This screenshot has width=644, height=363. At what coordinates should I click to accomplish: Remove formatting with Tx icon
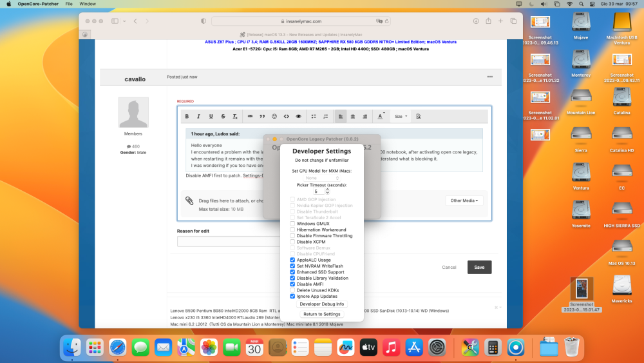(x=235, y=116)
